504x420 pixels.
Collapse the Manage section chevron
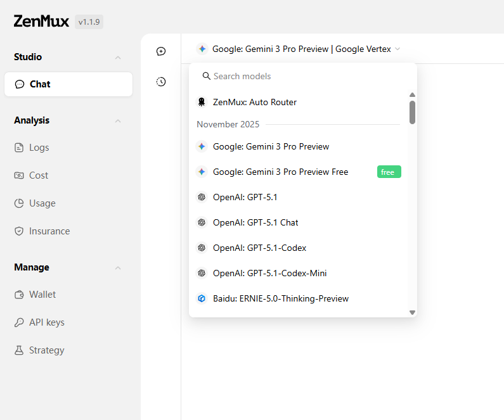118,268
